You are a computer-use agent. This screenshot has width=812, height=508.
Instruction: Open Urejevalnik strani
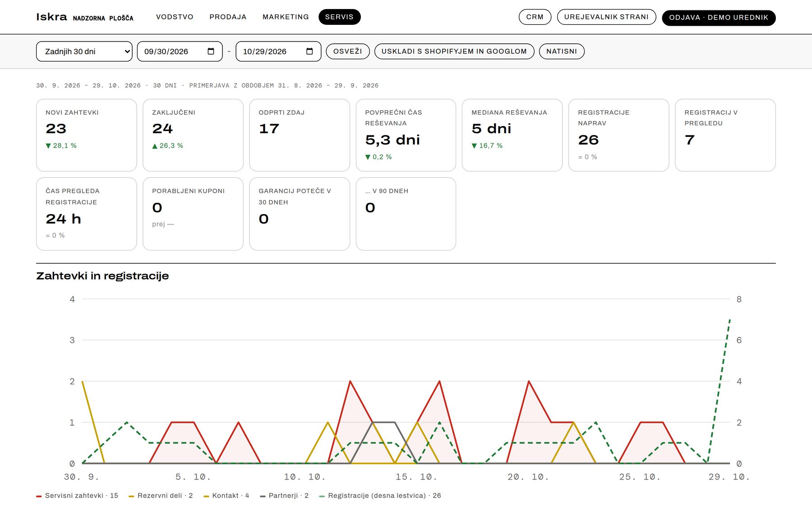pos(606,17)
